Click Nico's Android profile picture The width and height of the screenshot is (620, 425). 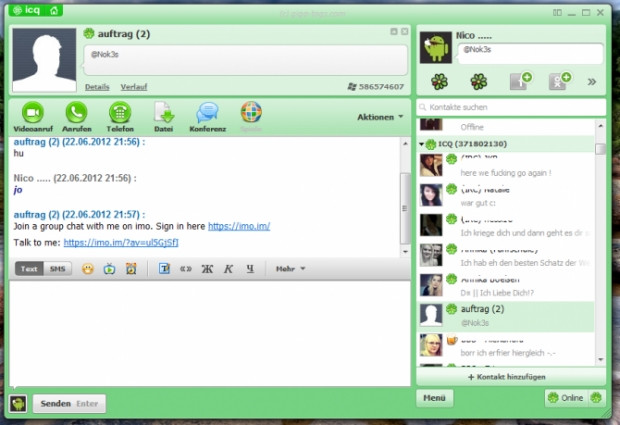pos(435,47)
